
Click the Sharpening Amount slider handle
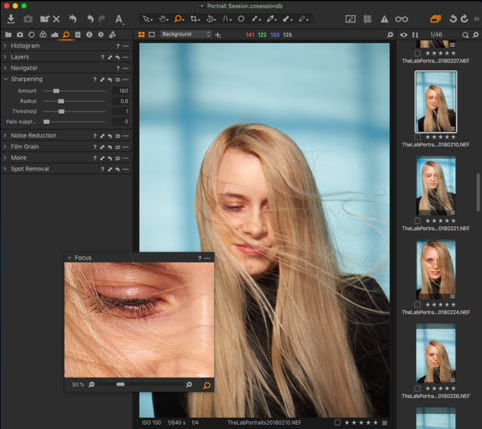coord(56,91)
